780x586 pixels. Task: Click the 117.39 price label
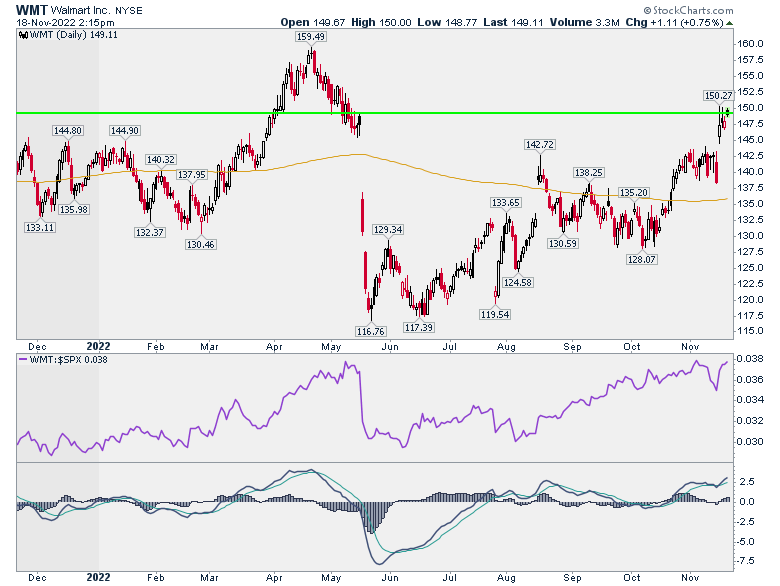point(418,327)
